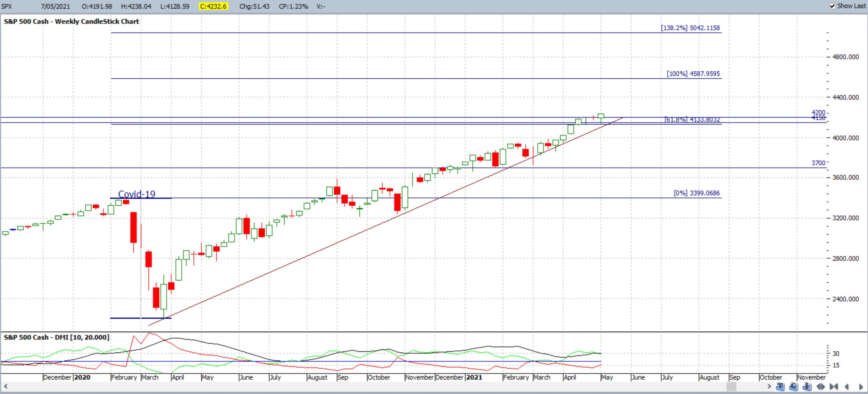The image size is (868, 394).
Task: Click the November label left of 2021 on time axis
Action: 419,377
